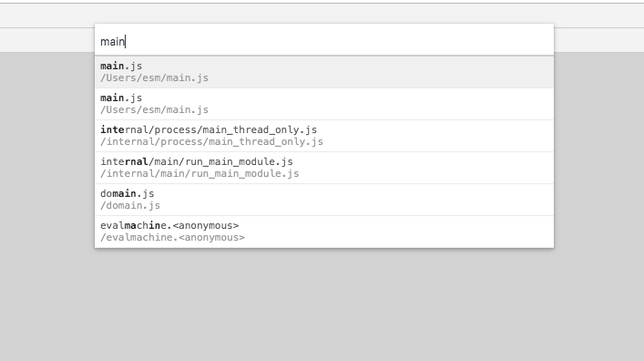Select internal/process/main_thread_only.js result

tap(324, 136)
